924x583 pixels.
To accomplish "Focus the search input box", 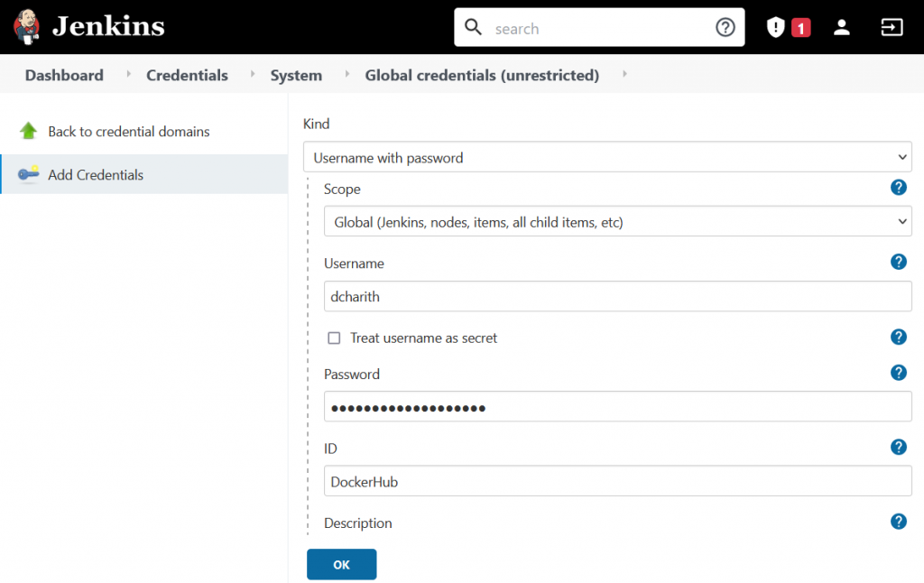I will pos(599,28).
